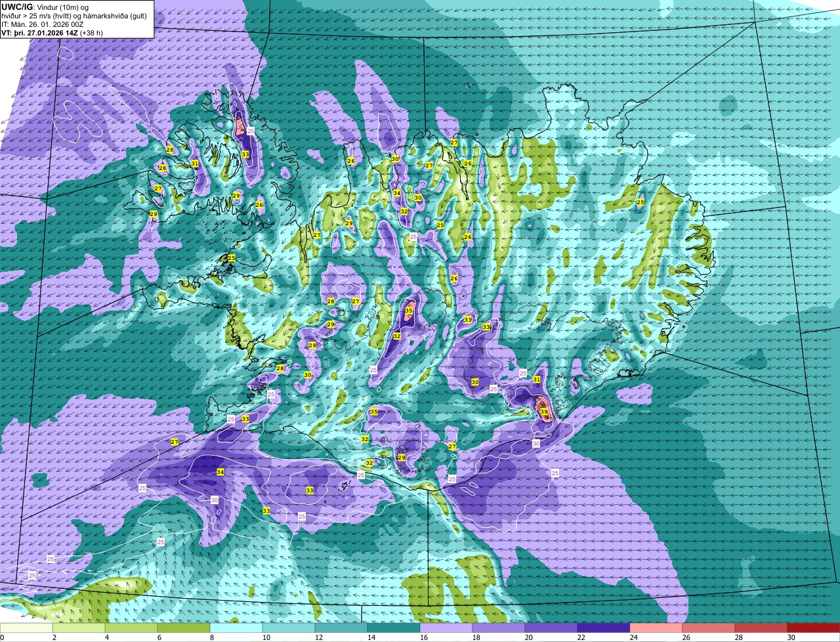Pick the 6–8 m/s olive legend swatch
Screen dimensions: 840x642
pyautogui.click(x=184, y=628)
